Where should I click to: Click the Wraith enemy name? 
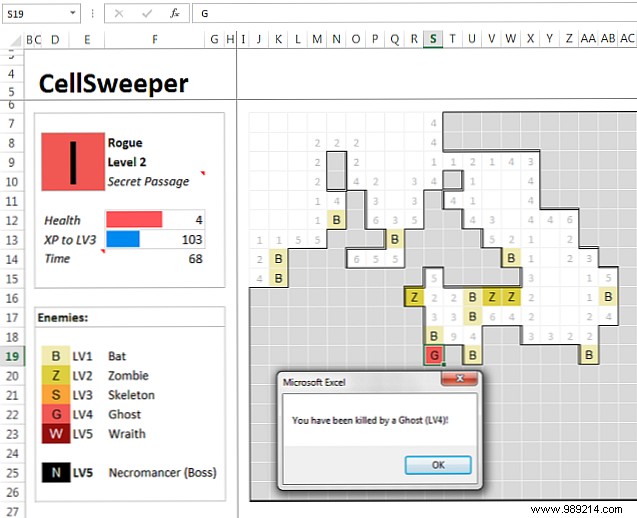click(x=127, y=434)
